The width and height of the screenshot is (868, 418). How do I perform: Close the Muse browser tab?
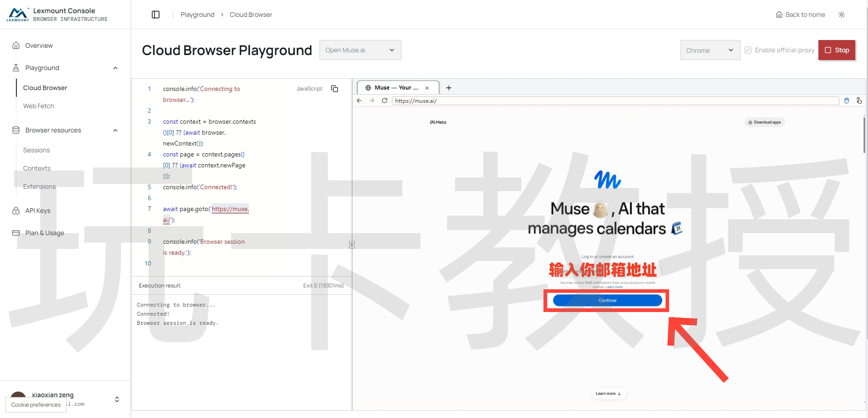pyautogui.click(x=427, y=88)
